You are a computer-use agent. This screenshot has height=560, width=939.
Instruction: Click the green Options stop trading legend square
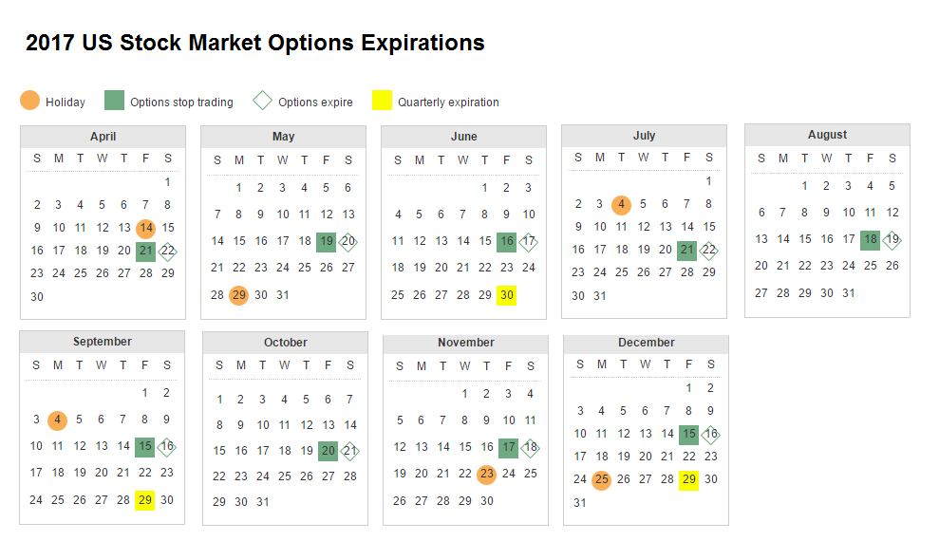point(114,101)
